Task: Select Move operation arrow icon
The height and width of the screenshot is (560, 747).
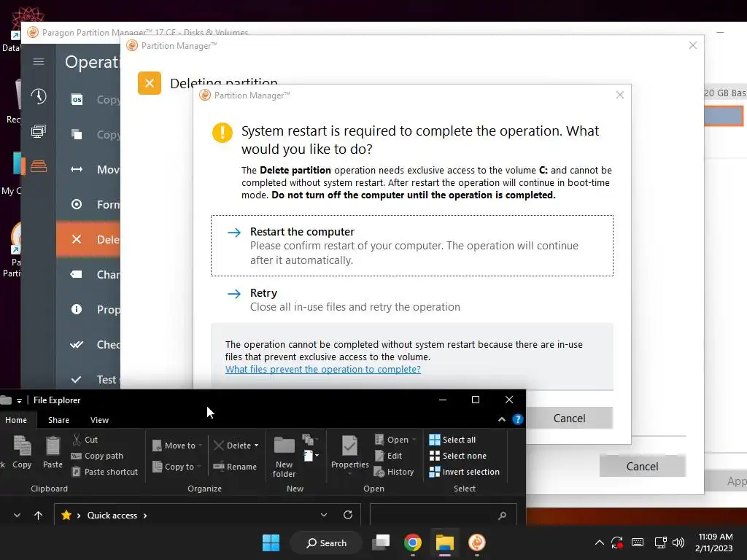Action: click(77, 169)
